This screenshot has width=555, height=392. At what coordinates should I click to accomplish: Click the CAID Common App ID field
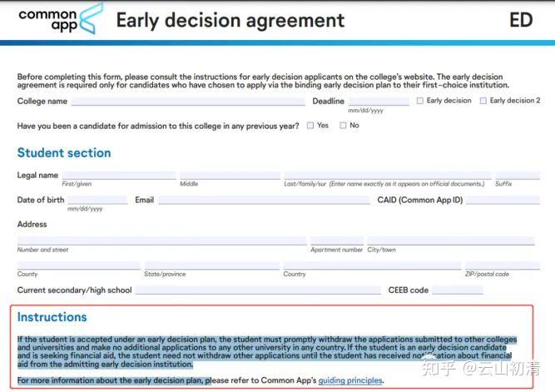(x=503, y=200)
